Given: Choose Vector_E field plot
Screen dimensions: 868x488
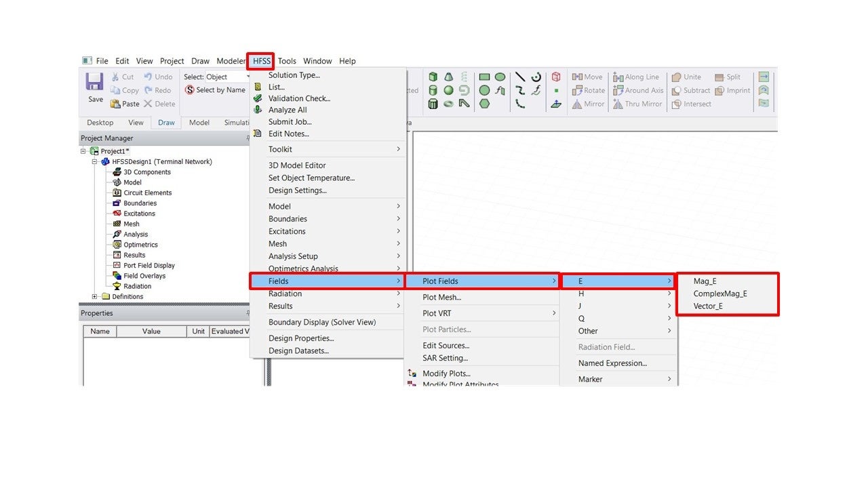Looking at the screenshot, I should (x=708, y=306).
